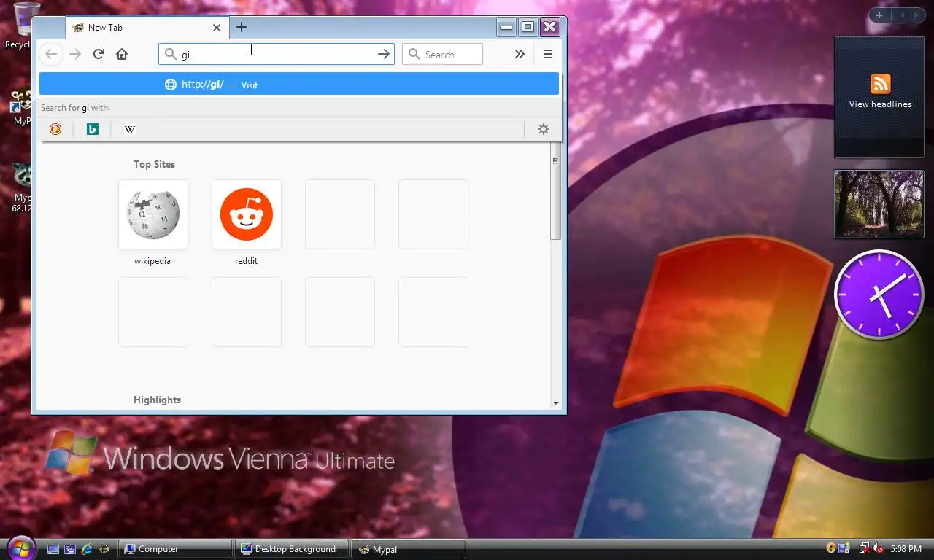Click security shield tray icon

[x=830, y=548]
